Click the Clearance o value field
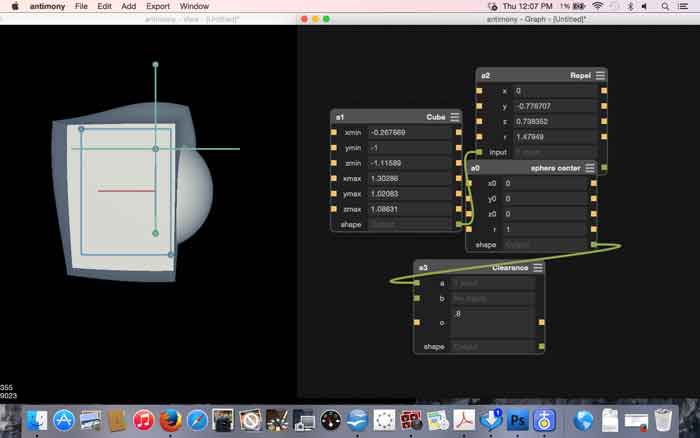Screen dimensions: 700x438 (x=493, y=322)
